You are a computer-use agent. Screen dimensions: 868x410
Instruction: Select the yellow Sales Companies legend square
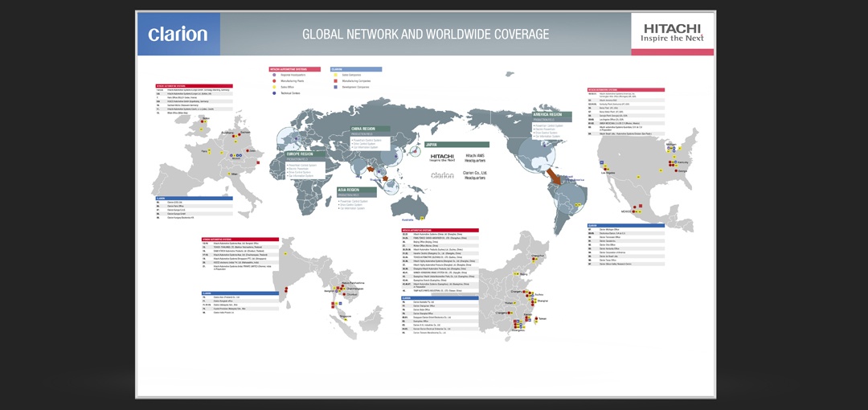(x=335, y=75)
